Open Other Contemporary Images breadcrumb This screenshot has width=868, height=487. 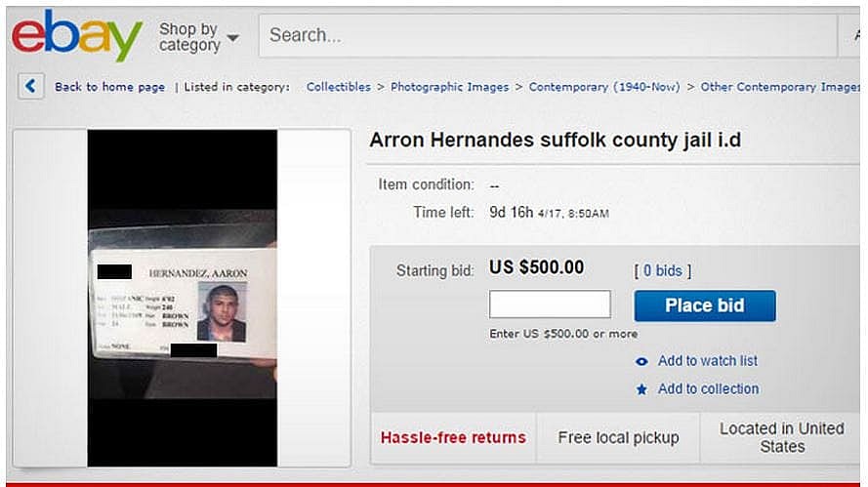(x=780, y=87)
